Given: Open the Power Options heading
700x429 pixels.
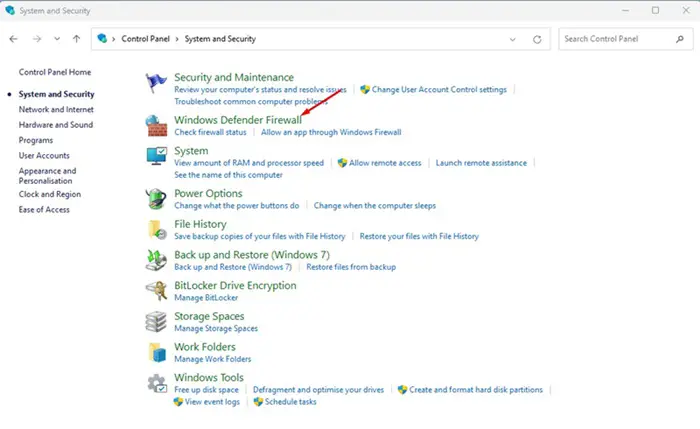Looking at the screenshot, I should tap(208, 193).
